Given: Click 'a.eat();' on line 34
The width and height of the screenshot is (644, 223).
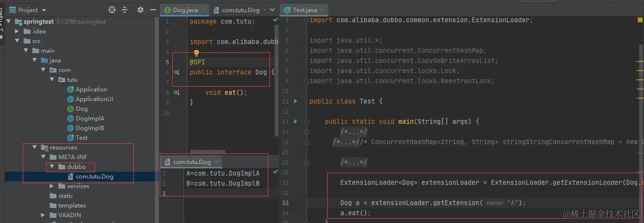Looking at the screenshot, I should (355, 213).
